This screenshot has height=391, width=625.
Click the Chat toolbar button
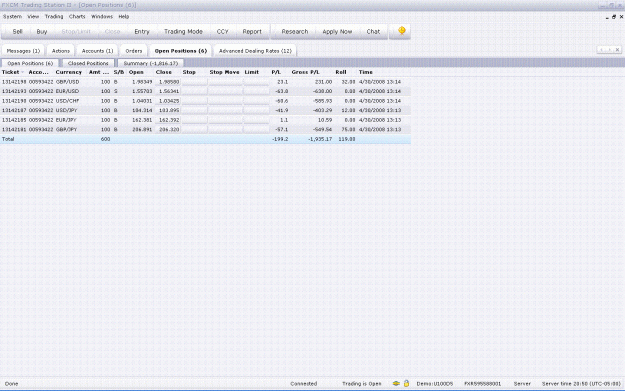click(x=373, y=31)
